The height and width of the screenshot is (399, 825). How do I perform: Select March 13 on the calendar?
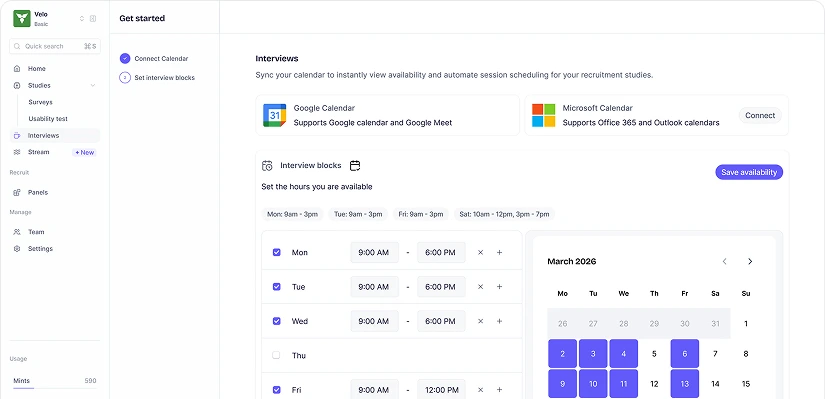point(685,384)
